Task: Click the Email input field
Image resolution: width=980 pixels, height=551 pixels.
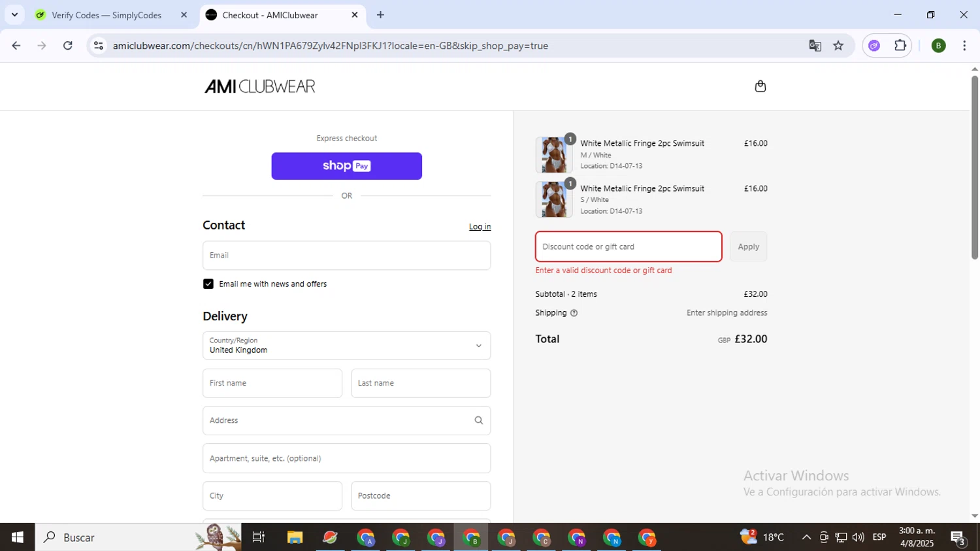Action: (346, 256)
